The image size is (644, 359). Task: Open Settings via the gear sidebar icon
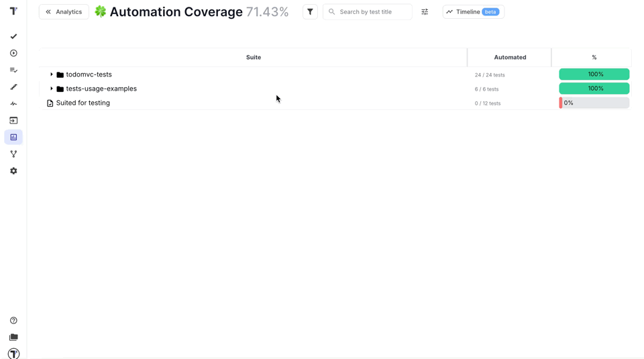point(13,170)
